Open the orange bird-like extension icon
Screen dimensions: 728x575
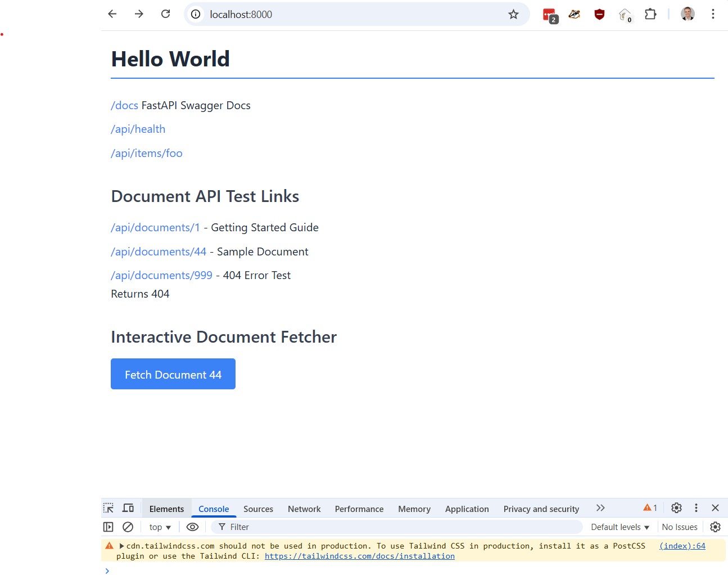[574, 14]
